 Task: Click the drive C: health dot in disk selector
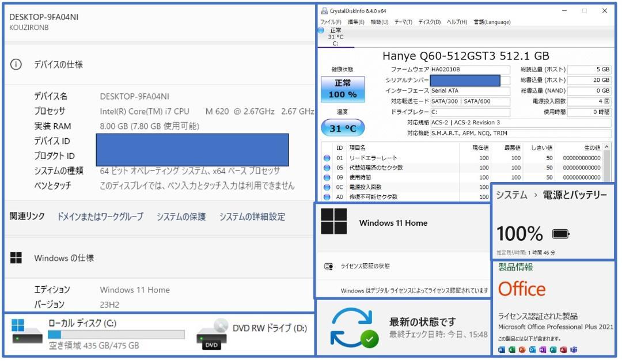[321, 31]
